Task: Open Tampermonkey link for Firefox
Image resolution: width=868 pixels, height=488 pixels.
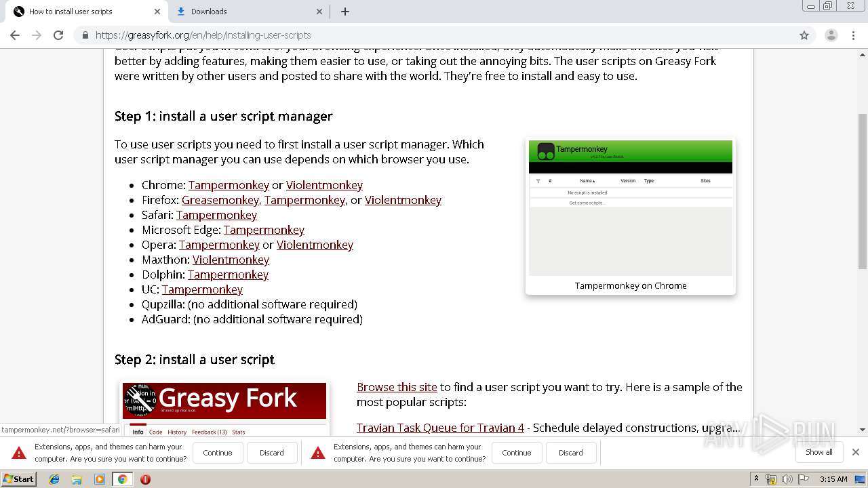Action: tap(304, 200)
